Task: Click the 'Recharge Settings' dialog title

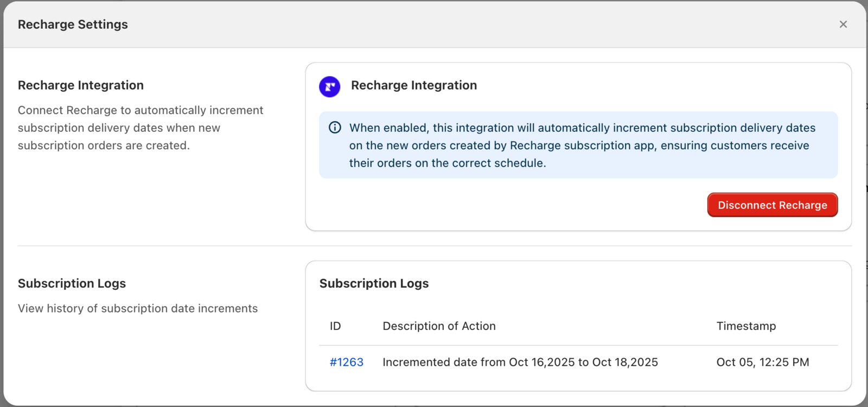Action: (x=73, y=24)
